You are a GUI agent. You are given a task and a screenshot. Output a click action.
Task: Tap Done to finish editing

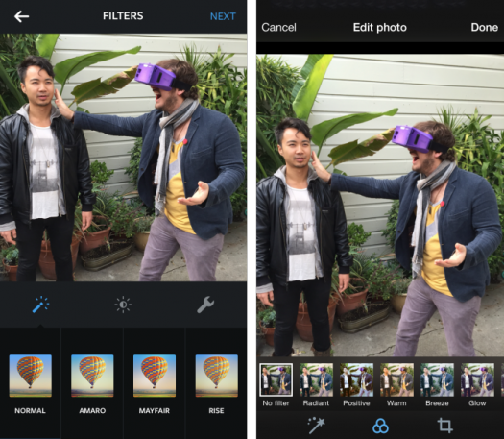[485, 27]
